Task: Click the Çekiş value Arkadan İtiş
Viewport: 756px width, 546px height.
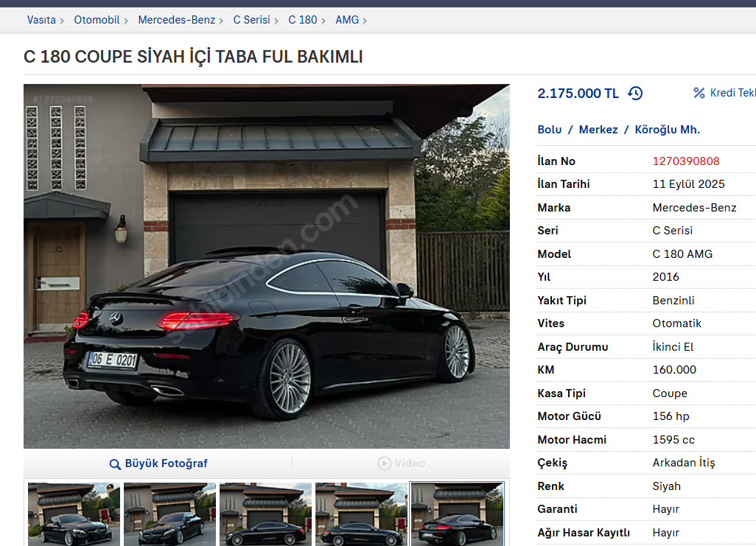Action: click(x=684, y=463)
